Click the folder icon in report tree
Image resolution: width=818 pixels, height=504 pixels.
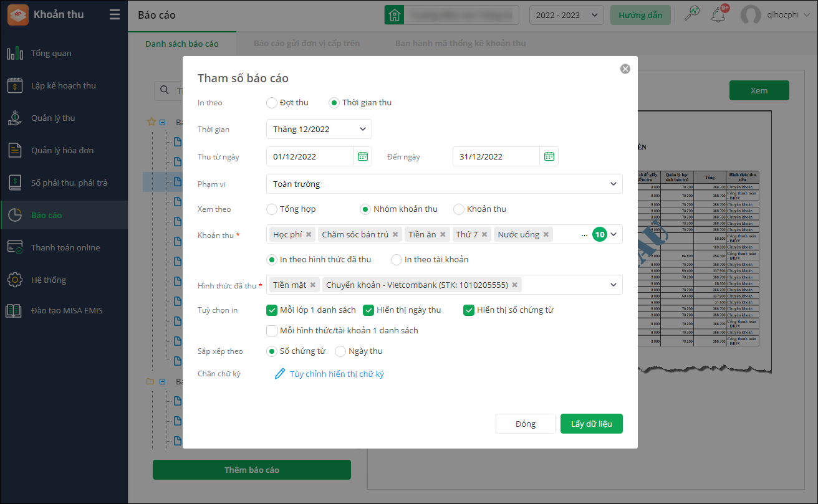150,381
